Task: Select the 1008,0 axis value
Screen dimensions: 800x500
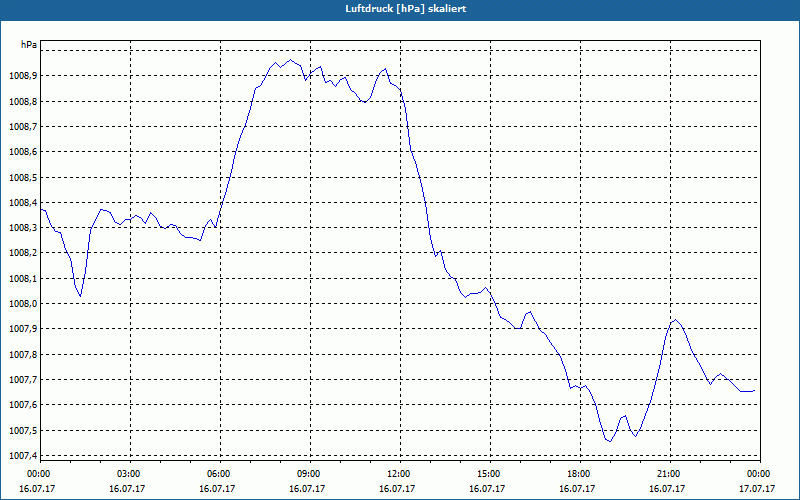Action: [x=23, y=304]
